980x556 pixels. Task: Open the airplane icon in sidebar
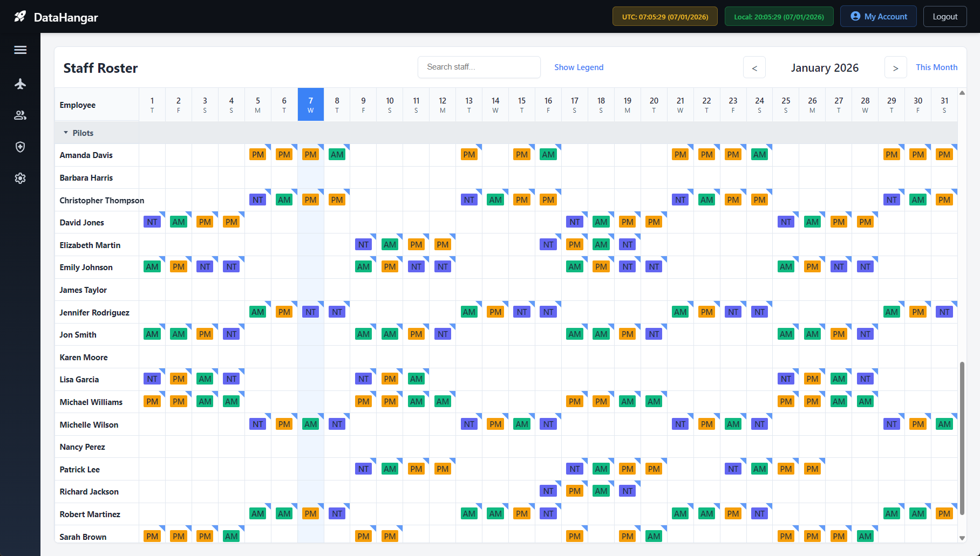(x=21, y=84)
